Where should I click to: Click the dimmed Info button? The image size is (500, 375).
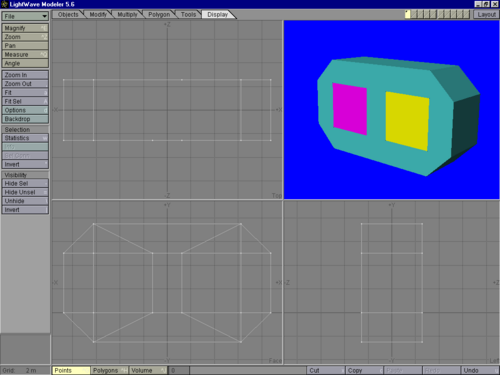click(x=25, y=147)
